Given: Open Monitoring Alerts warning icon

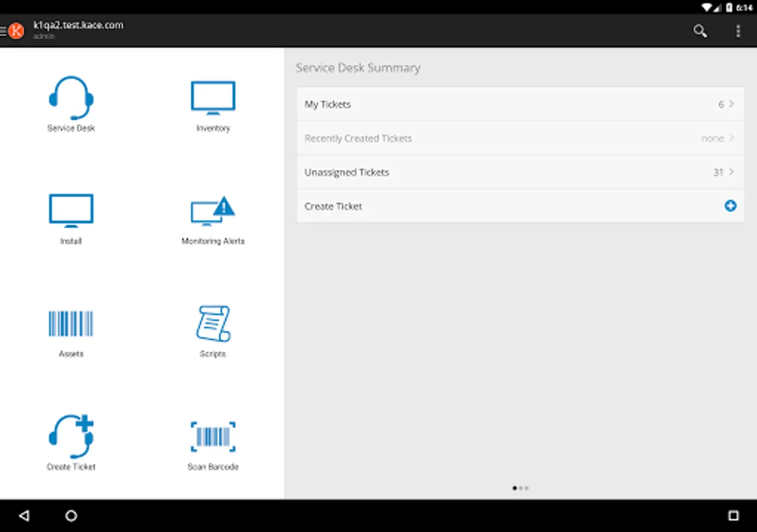Looking at the screenshot, I should 213,211.
